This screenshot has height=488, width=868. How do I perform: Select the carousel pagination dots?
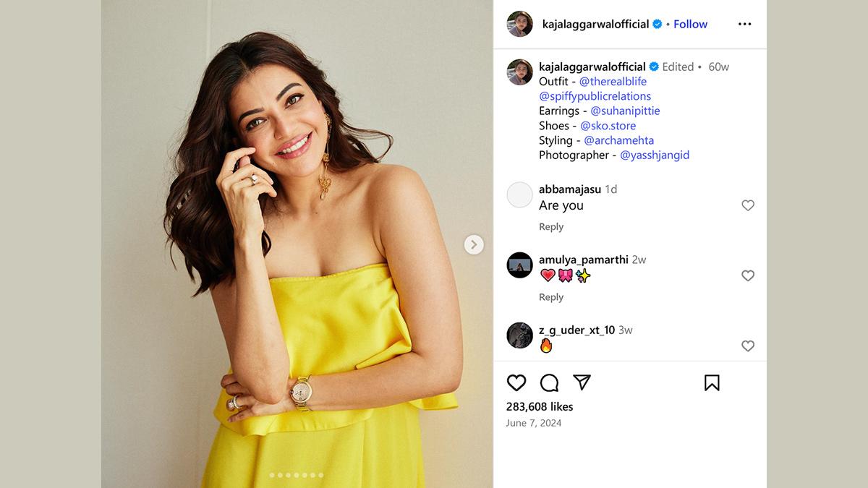click(297, 475)
